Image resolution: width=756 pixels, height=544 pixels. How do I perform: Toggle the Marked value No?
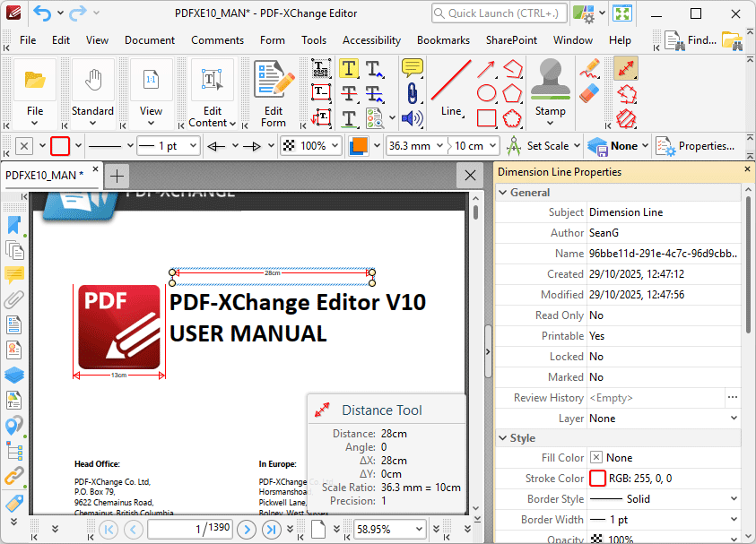coord(664,377)
